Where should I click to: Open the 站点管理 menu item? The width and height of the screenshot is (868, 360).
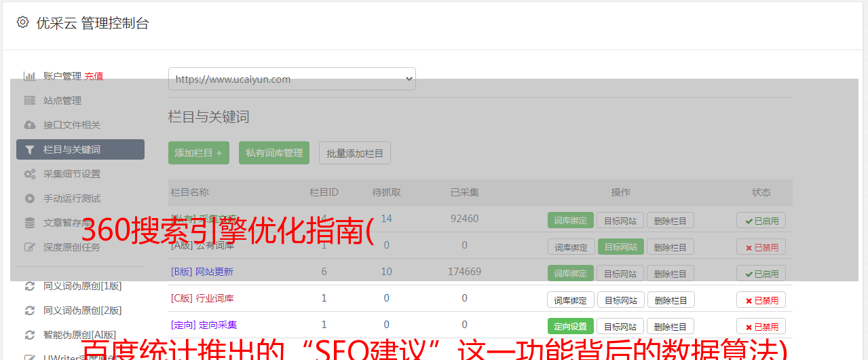(62, 101)
